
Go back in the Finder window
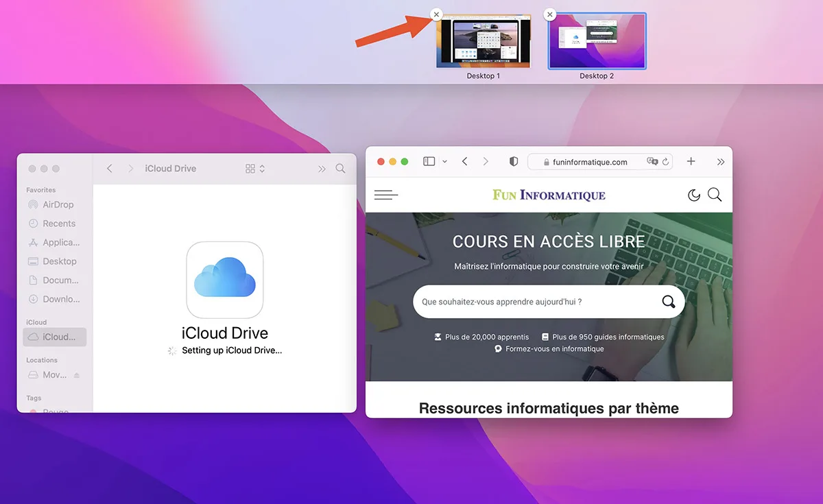109,169
